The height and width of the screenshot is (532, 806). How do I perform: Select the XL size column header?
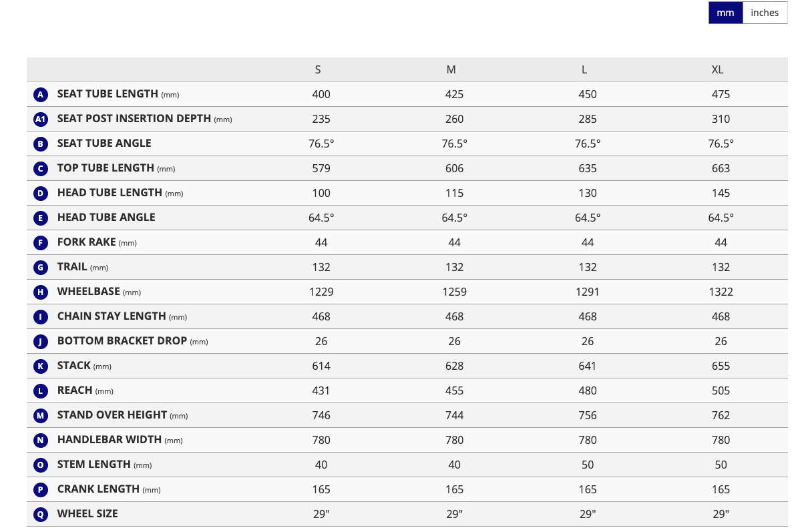(x=718, y=70)
